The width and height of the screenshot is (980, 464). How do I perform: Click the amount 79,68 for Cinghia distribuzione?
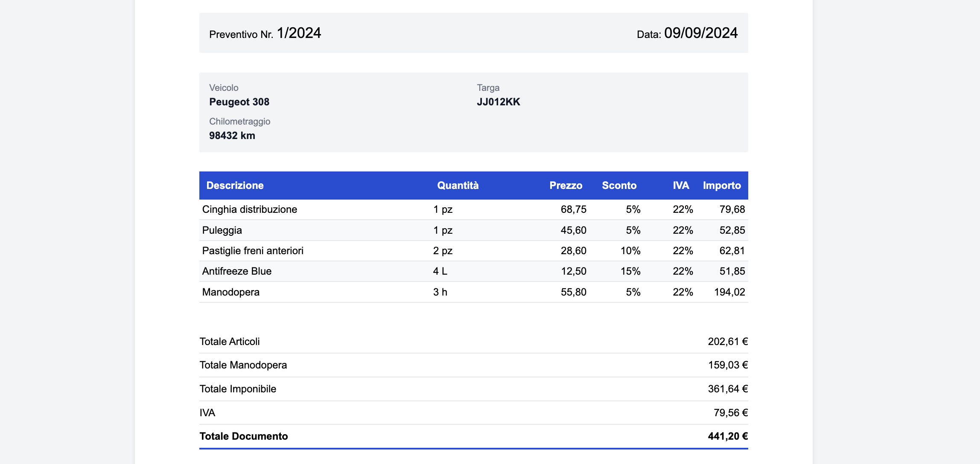point(732,209)
